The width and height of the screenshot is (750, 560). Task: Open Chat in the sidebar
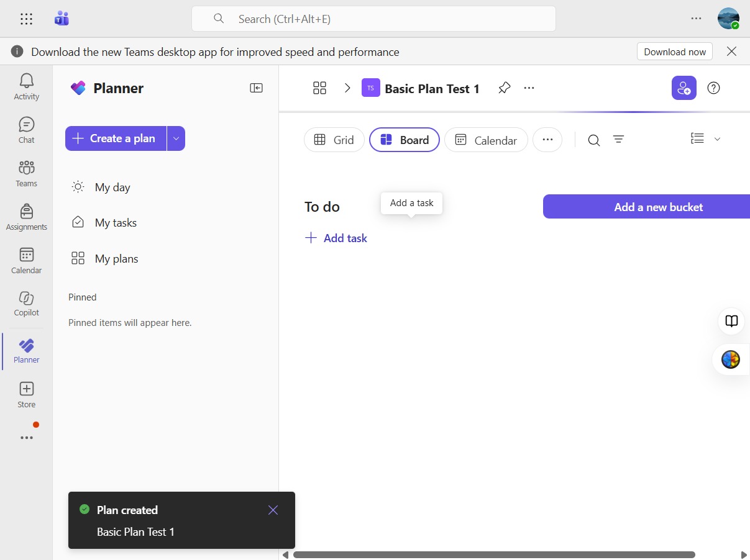(26, 130)
